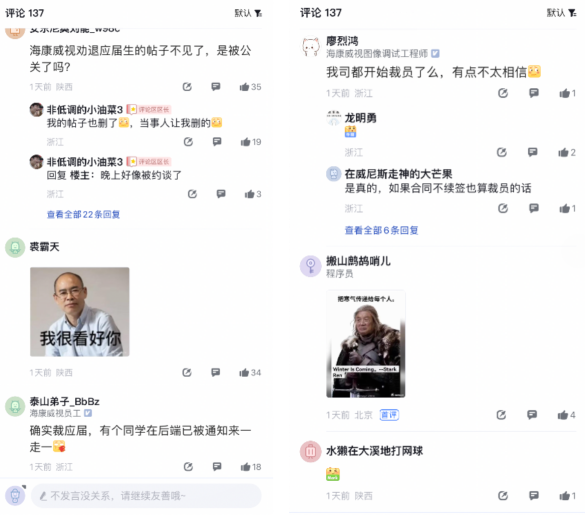This screenshot has height=519, width=585.
Task: Tap reply icon on 我的帖子也删了 comment
Action: [x=217, y=142]
